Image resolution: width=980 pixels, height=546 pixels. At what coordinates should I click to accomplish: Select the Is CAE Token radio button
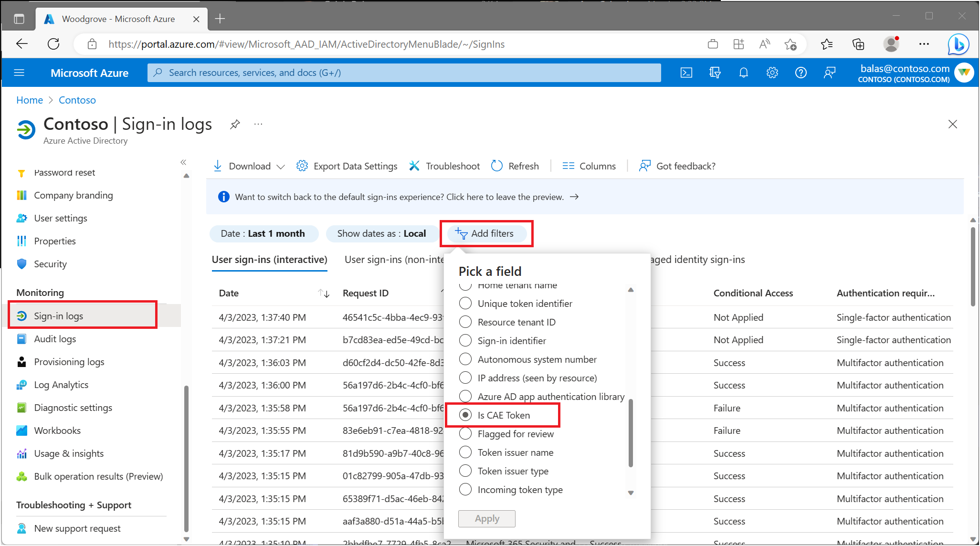tap(465, 415)
